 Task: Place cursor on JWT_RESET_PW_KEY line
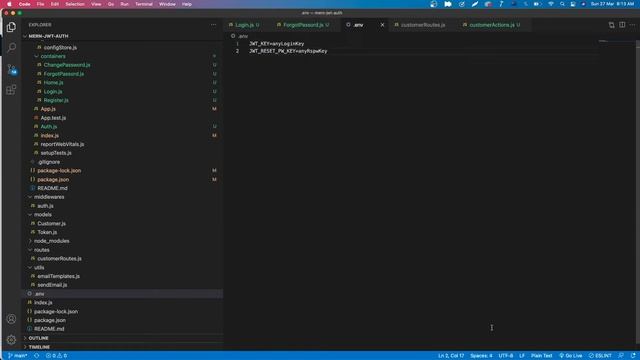tap(288, 51)
